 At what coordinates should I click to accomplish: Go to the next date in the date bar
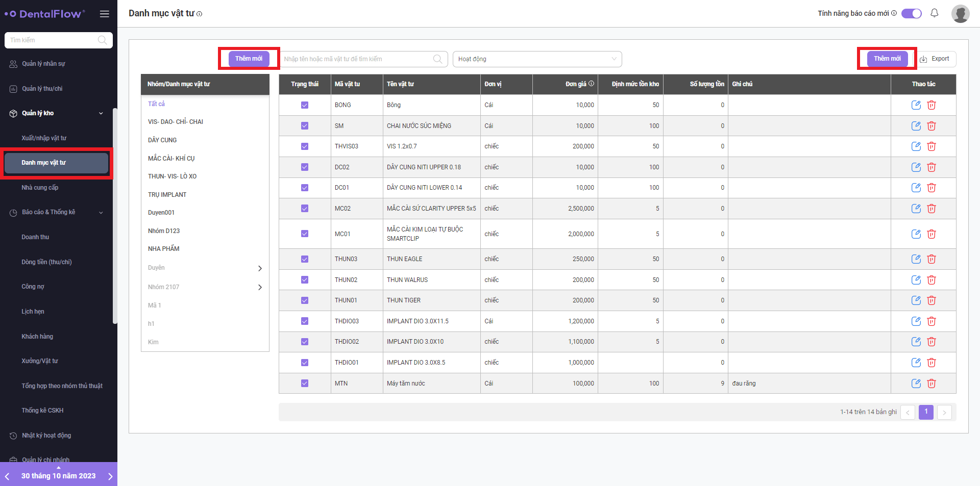110,476
